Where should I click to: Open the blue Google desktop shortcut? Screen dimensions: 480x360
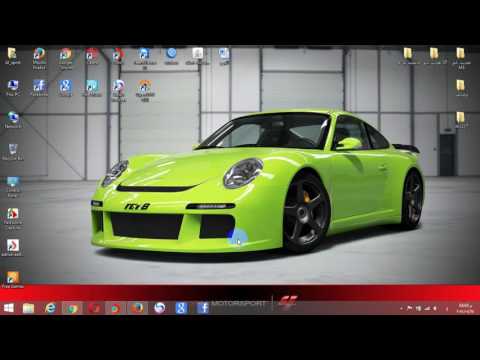click(x=65, y=88)
